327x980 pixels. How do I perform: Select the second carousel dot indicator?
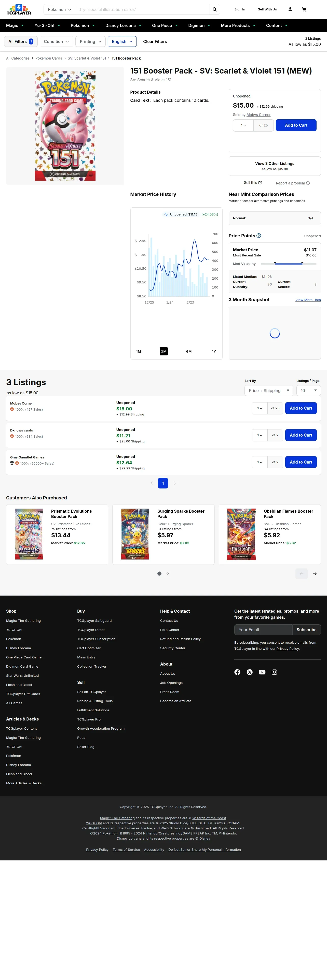click(x=168, y=574)
